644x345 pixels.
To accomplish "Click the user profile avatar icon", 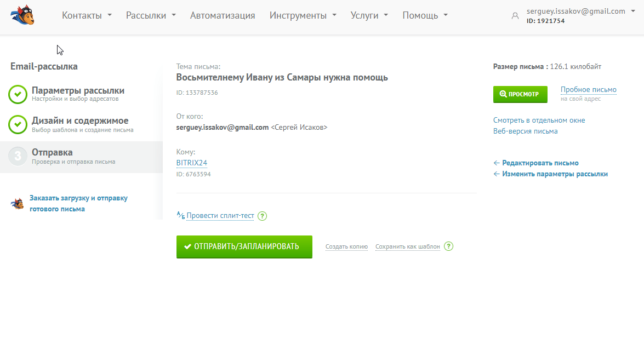I will coord(515,16).
